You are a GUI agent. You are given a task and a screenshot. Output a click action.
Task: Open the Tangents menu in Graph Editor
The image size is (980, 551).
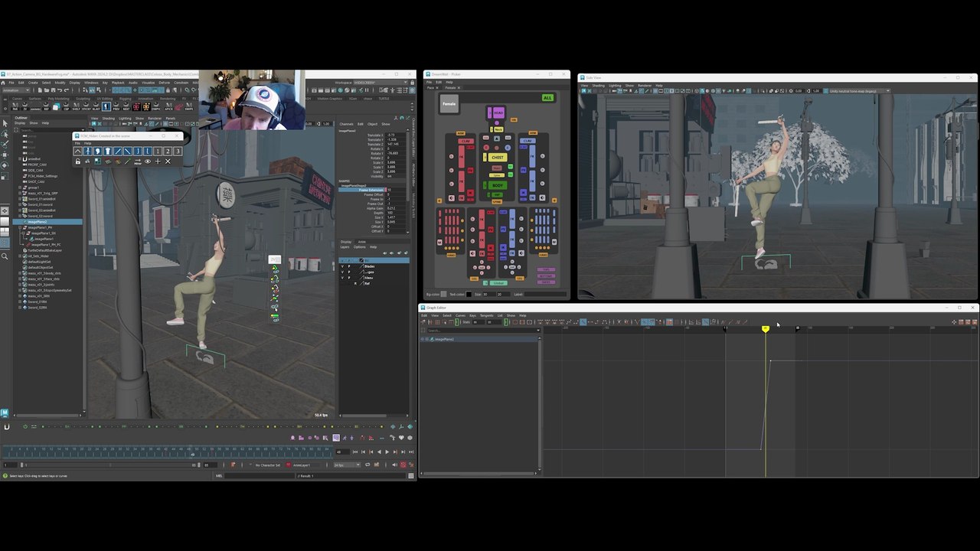(x=486, y=315)
